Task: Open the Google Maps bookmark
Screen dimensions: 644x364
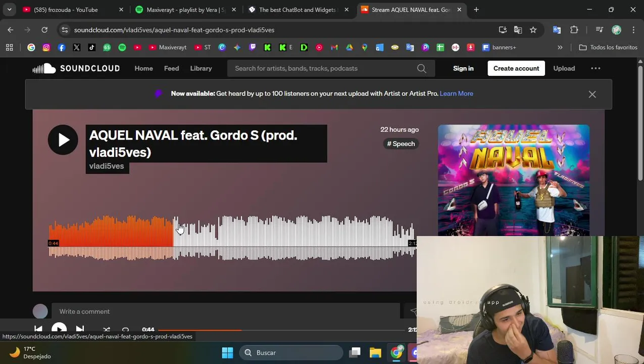Action: [364, 47]
